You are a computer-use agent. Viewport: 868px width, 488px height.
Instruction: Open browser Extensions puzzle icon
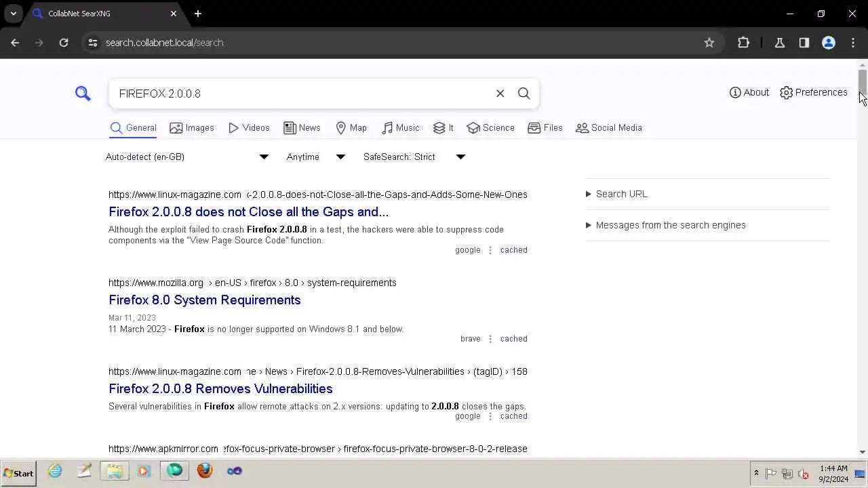pyautogui.click(x=743, y=43)
